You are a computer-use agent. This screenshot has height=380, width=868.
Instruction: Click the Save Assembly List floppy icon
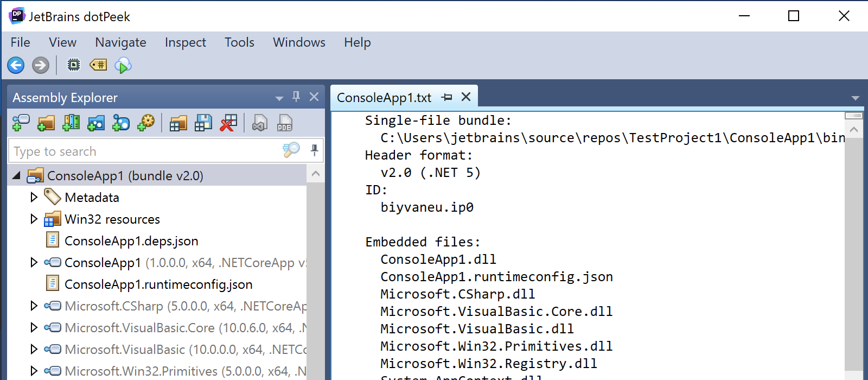pyautogui.click(x=203, y=123)
